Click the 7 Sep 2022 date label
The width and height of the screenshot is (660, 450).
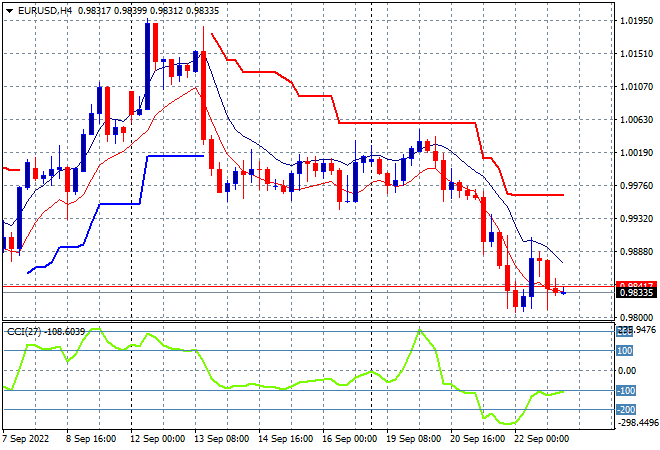point(26,439)
